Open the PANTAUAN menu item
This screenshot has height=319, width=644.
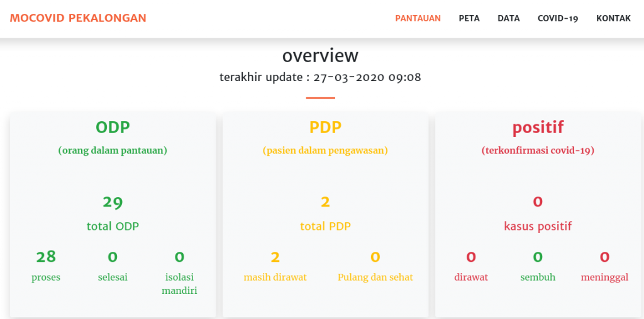coord(418,18)
